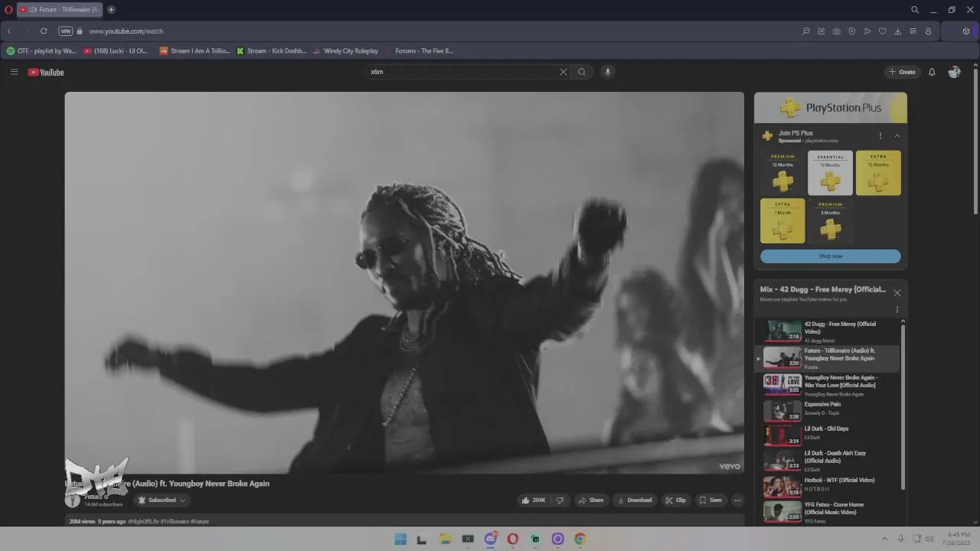Play 'YoungBoy - Win Your Love' from mix
Viewport: 980px width, 551px height.
826,385
